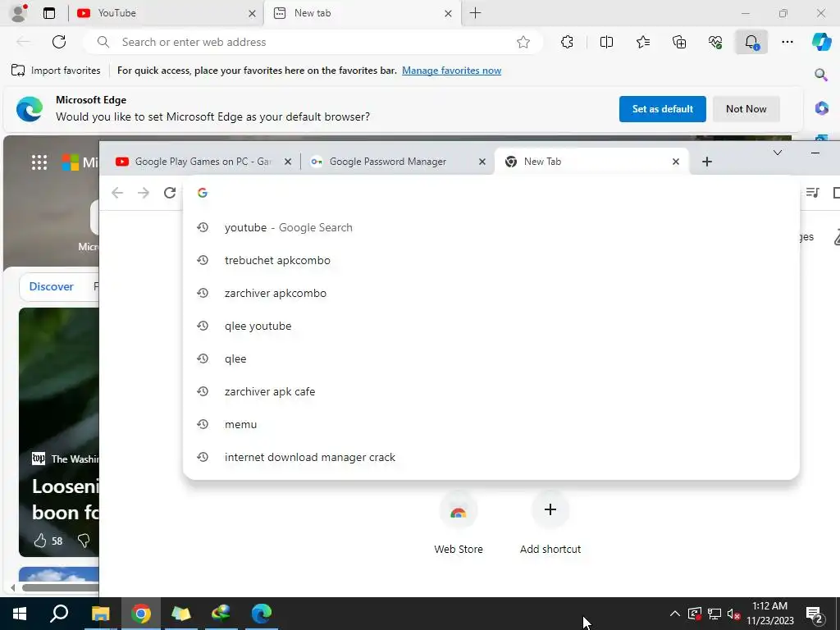Viewport: 840px width, 630px height.
Task: Open Web Store shortcut
Action: (458, 523)
